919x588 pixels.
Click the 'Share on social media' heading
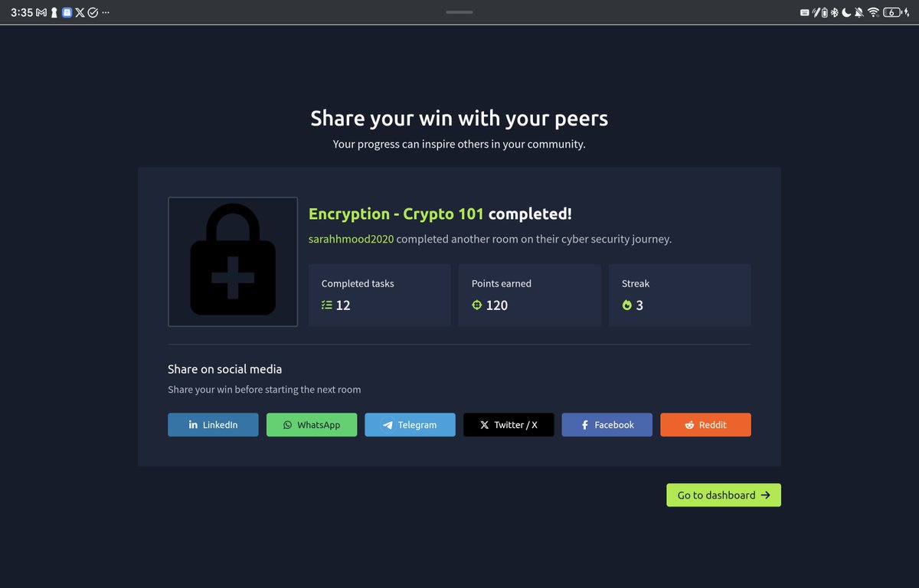225,369
